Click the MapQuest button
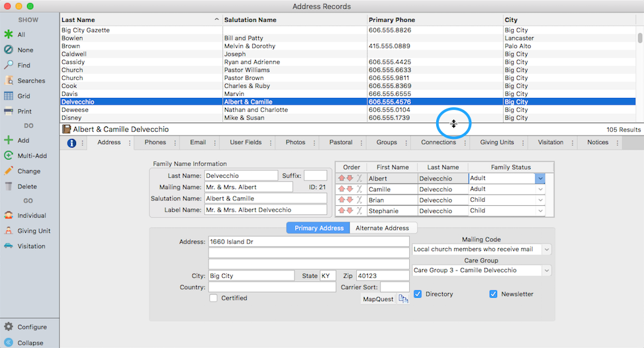Screen dimensions: 644x348 pyautogui.click(x=378, y=299)
